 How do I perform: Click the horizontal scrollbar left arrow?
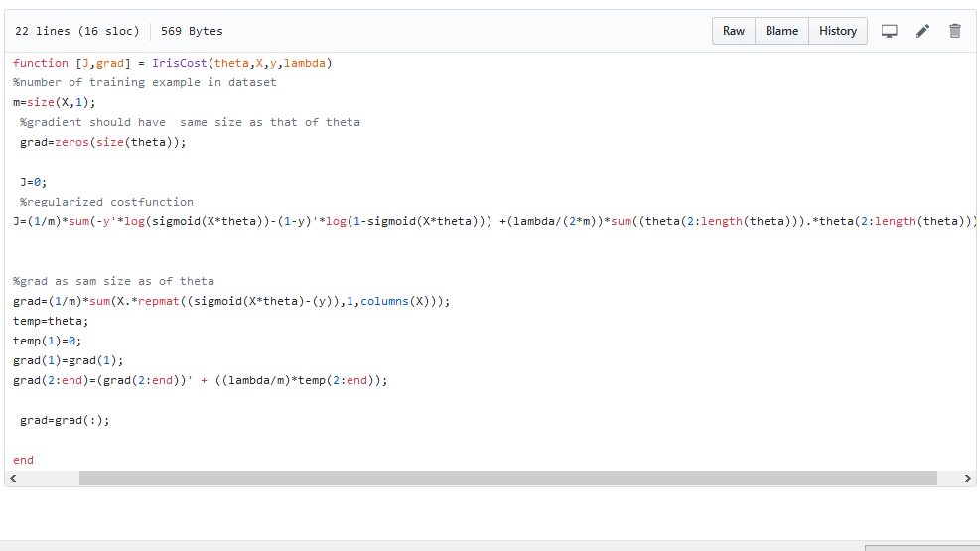tap(13, 478)
